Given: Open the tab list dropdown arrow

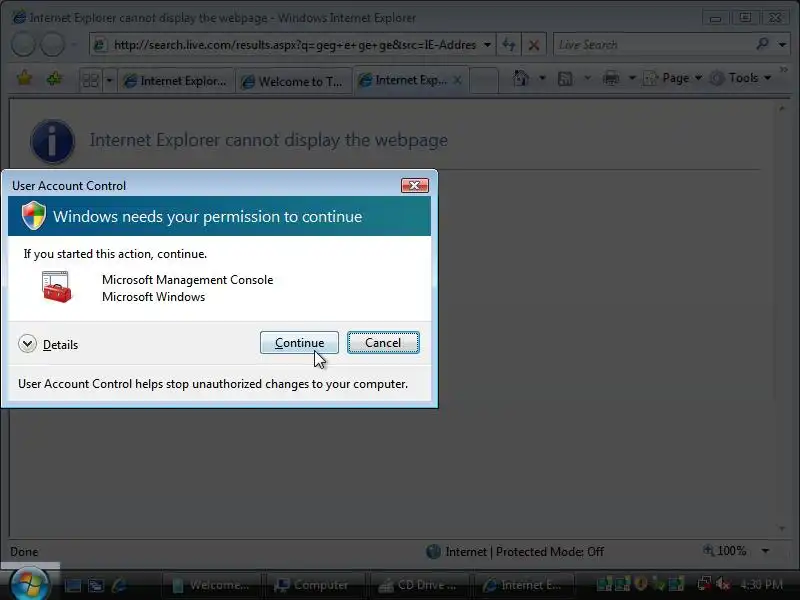Looking at the screenshot, I should (109, 80).
